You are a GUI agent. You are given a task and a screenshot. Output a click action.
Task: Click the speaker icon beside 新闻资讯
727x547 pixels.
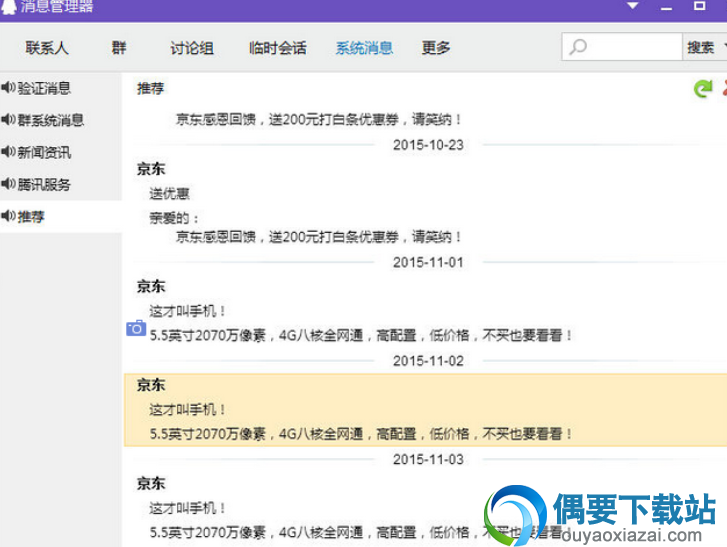coord(8,152)
